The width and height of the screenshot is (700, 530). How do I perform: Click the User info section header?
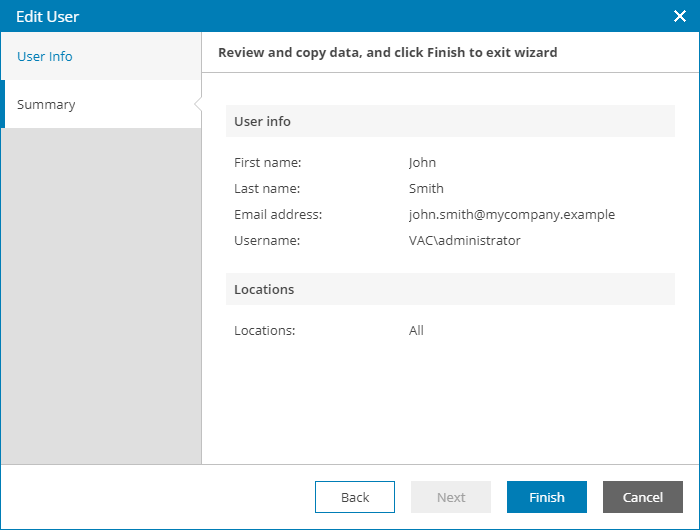tap(263, 121)
